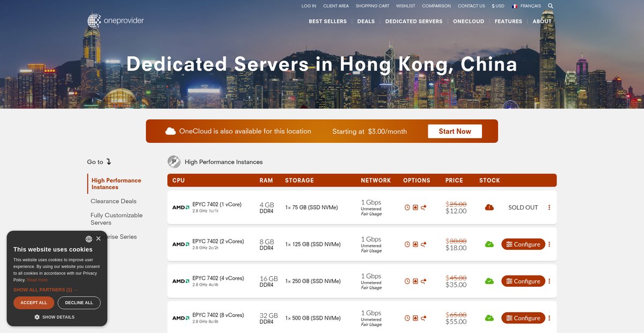644x333 pixels.
Task: Open more-options dots in $18.00 row
Action: point(549,244)
